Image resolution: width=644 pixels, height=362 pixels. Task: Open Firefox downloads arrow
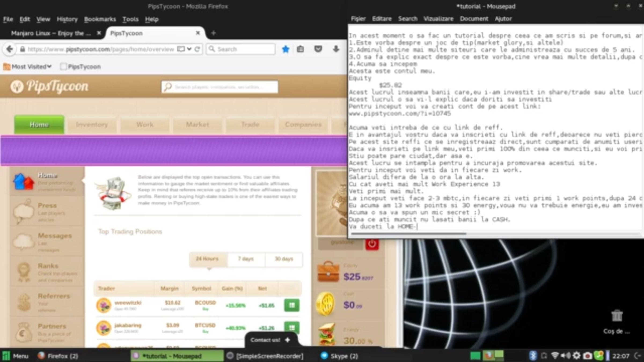[x=336, y=49]
